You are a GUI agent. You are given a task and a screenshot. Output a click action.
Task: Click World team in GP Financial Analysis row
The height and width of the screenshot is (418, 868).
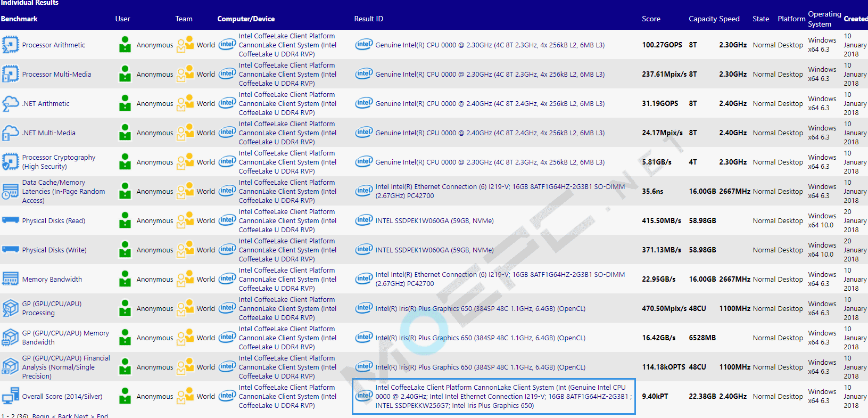[205, 367]
